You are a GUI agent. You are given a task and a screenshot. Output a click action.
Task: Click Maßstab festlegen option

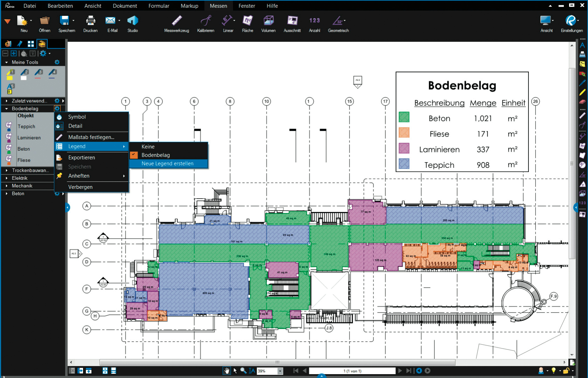coord(91,137)
